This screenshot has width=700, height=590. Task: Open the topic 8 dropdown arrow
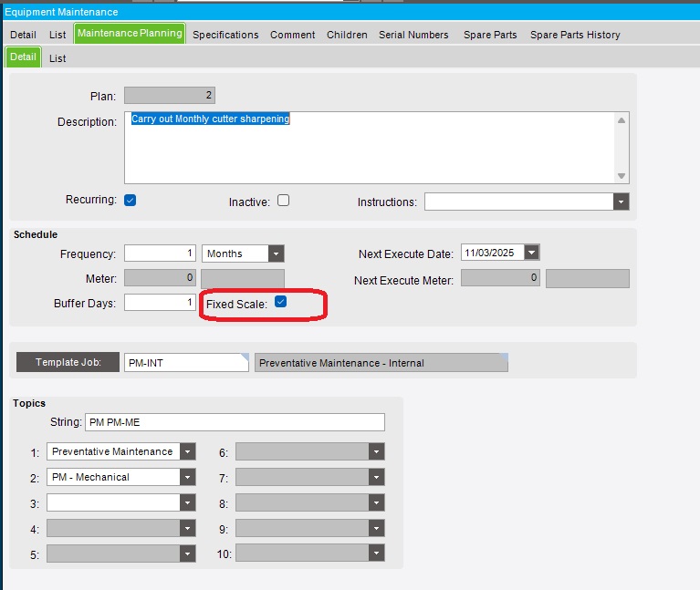[377, 503]
